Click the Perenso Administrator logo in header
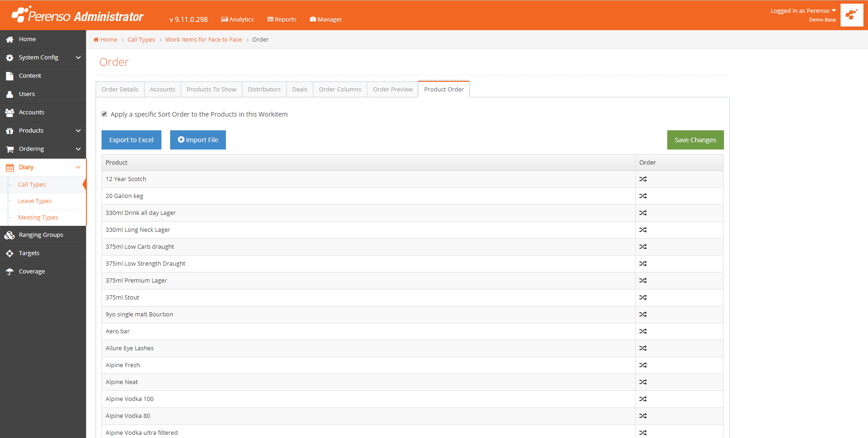868x438 pixels. (x=78, y=15)
